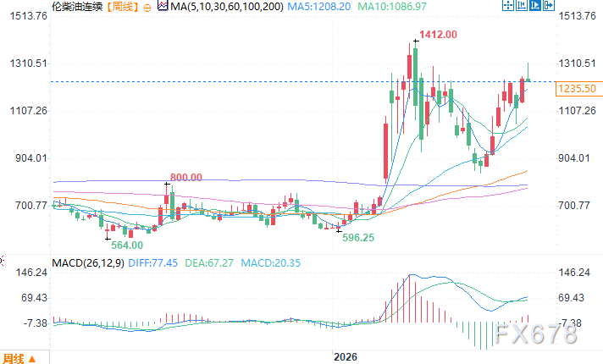Click the 伦柴油连续 instrument title
The height and width of the screenshot is (364, 603).
point(77,7)
